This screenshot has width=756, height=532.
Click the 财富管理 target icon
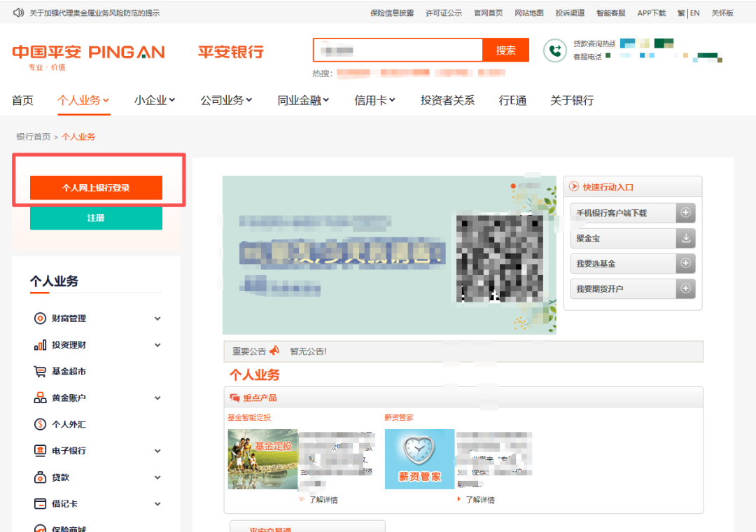(x=40, y=318)
